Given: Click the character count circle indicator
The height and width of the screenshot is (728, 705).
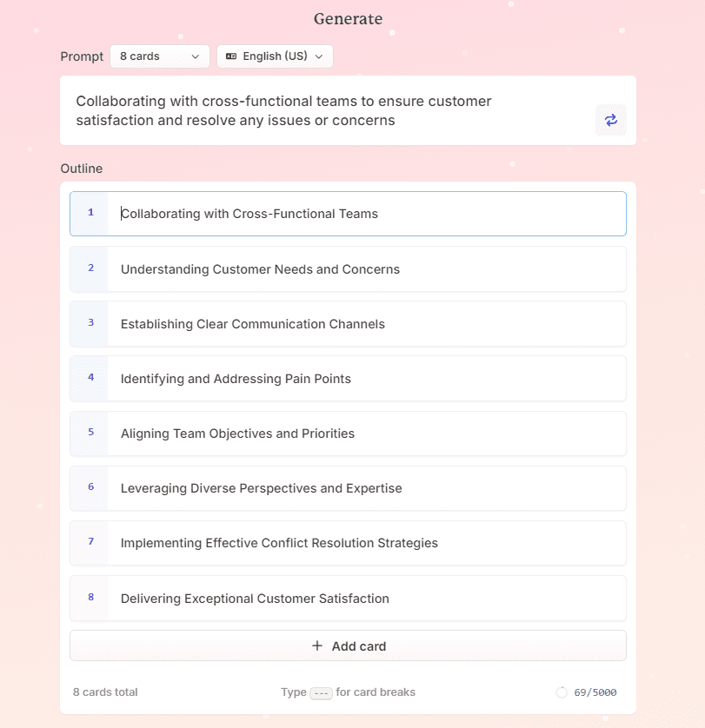Looking at the screenshot, I should coord(562,692).
